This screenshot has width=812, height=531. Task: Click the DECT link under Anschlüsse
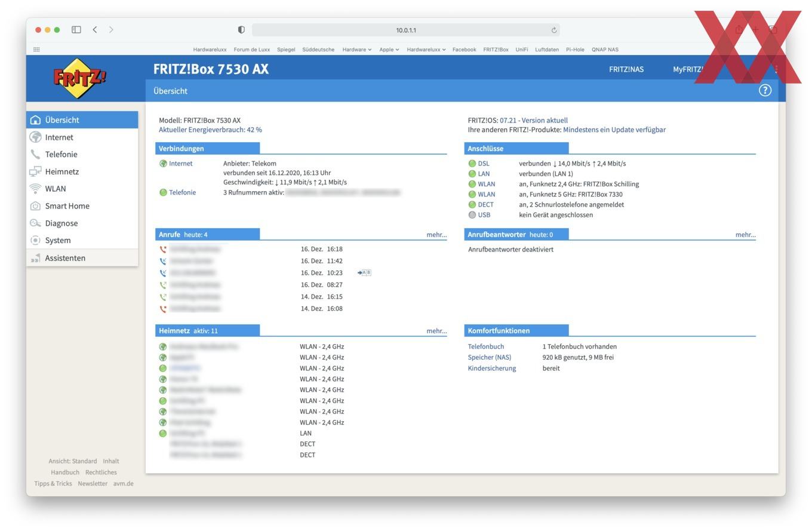click(486, 204)
